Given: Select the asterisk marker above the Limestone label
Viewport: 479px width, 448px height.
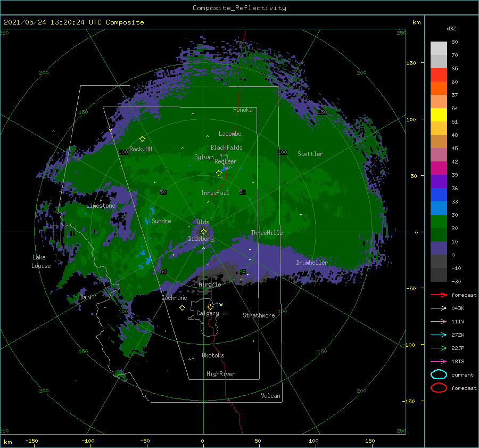Looking at the screenshot, I should coord(101,201).
